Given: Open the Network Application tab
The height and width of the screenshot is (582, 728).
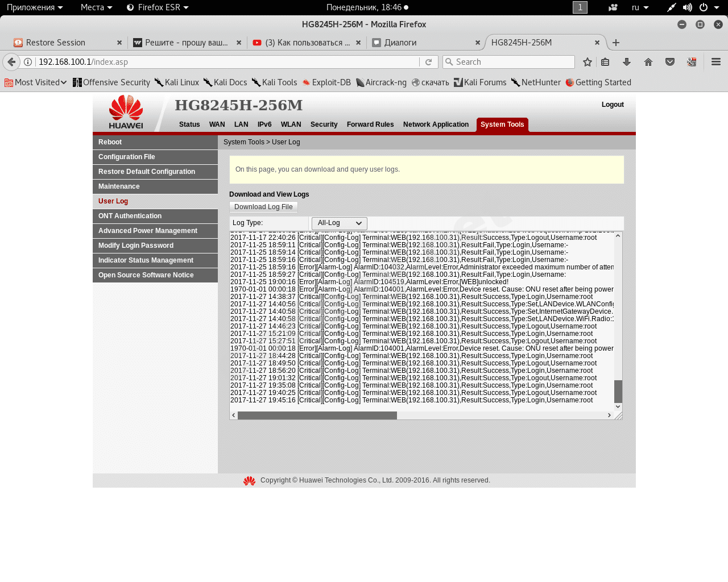Looking at the screenshot, I should pyautogui.click(x=436, y=124).
